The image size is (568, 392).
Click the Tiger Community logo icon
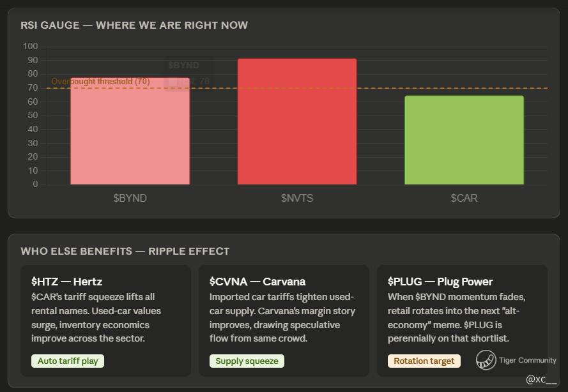[486, 360]
